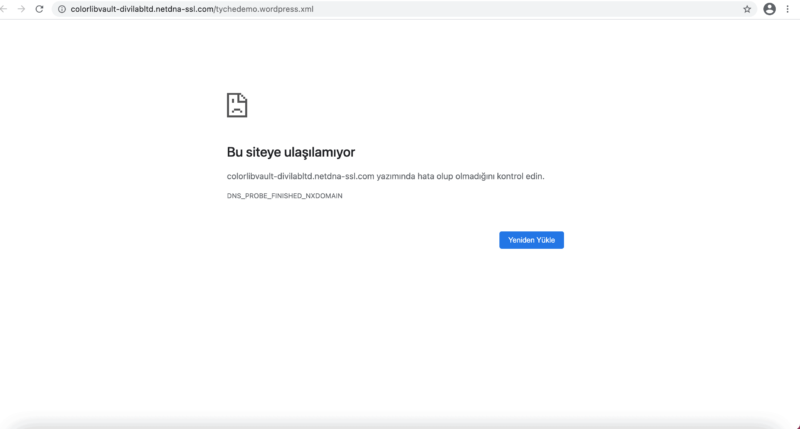Bookmark this page with the star icon
Viewport: 800px width, 429px height.
point(747,9)
